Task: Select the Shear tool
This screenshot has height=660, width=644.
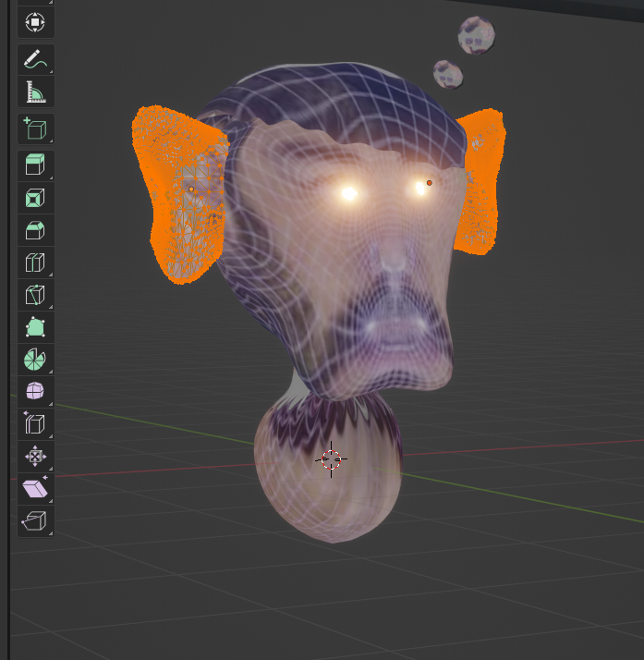Action: (x=36, y=489)
